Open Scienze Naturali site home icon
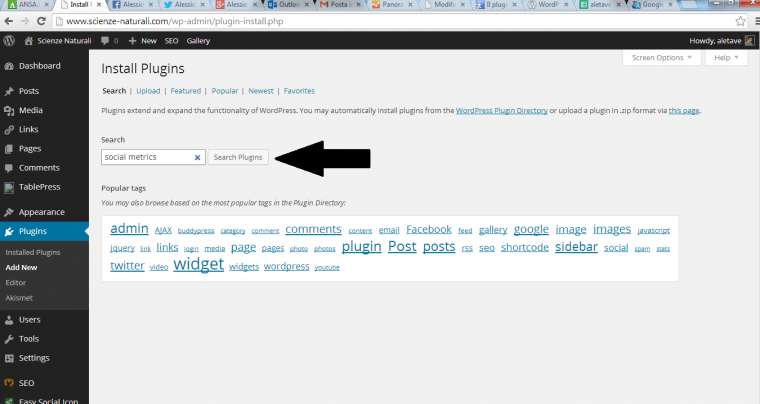 (29, 41)
